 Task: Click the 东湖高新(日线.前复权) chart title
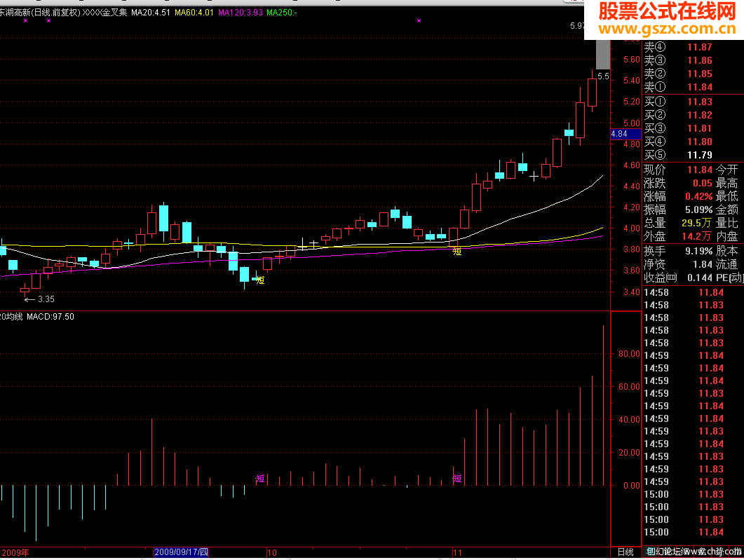tap(40, 13)
